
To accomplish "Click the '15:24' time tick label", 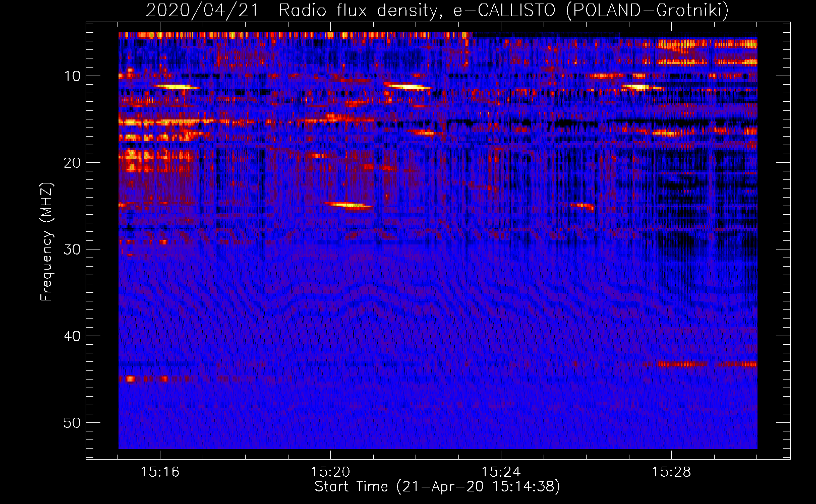I will point(501,472).
